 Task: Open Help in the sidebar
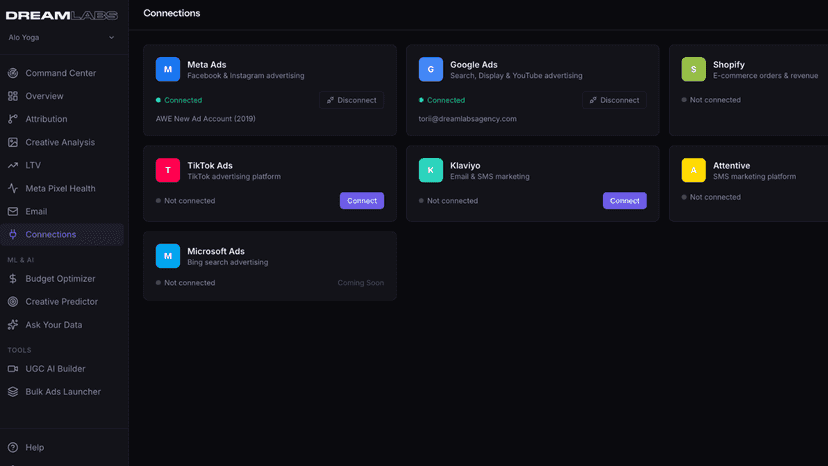pyautogui.click(x=62, y=448)
